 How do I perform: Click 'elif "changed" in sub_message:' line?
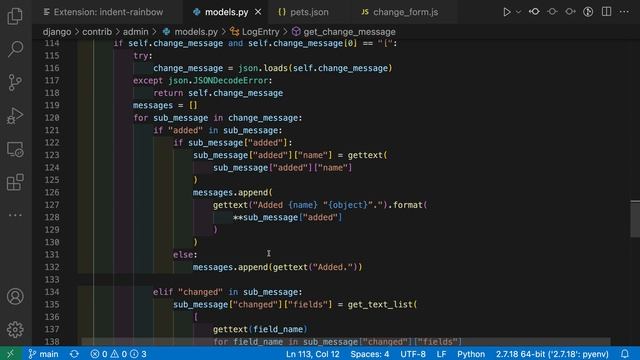tap(228, 292)
